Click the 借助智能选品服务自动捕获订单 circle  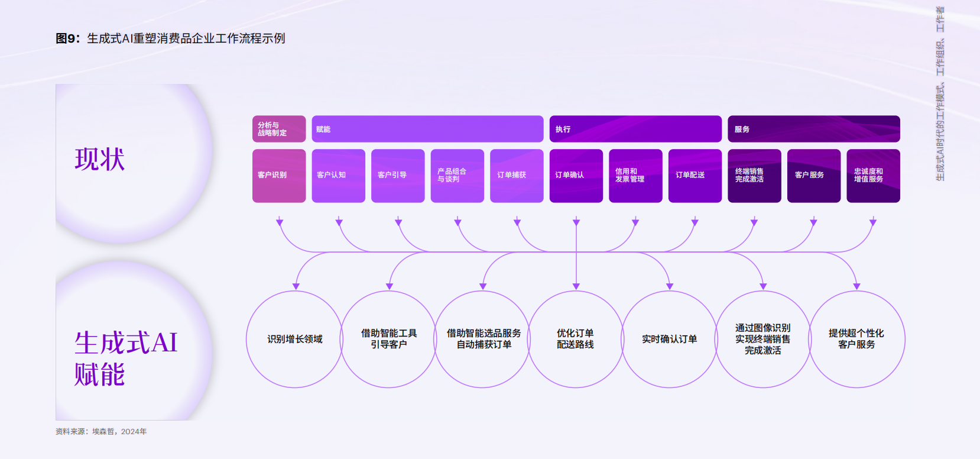click(x=483, y=339)
